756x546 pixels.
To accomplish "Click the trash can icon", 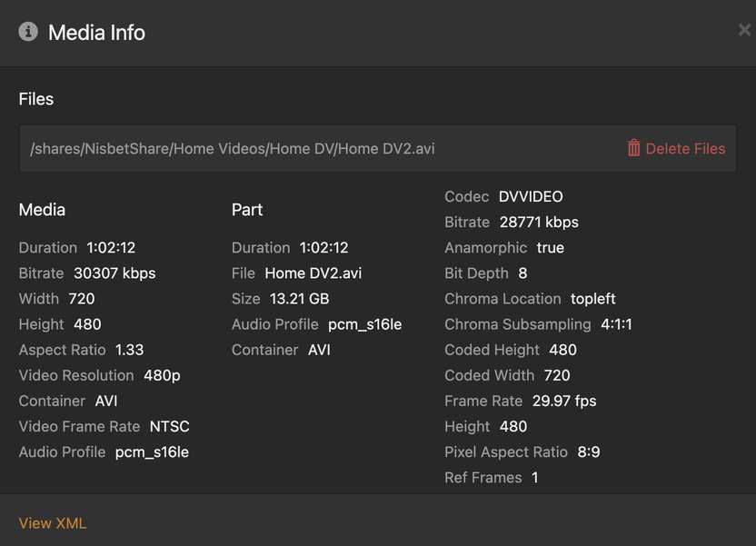I will pyautogui.click(x=633, y=148).
